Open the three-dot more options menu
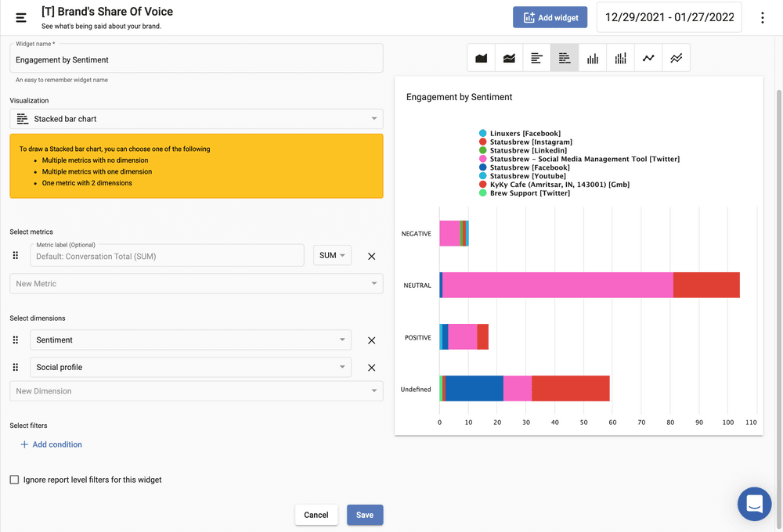 tap(762, 17)
